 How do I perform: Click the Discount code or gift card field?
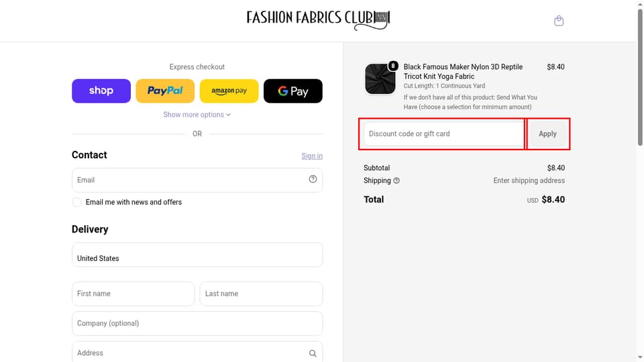(x=443, y=134)
